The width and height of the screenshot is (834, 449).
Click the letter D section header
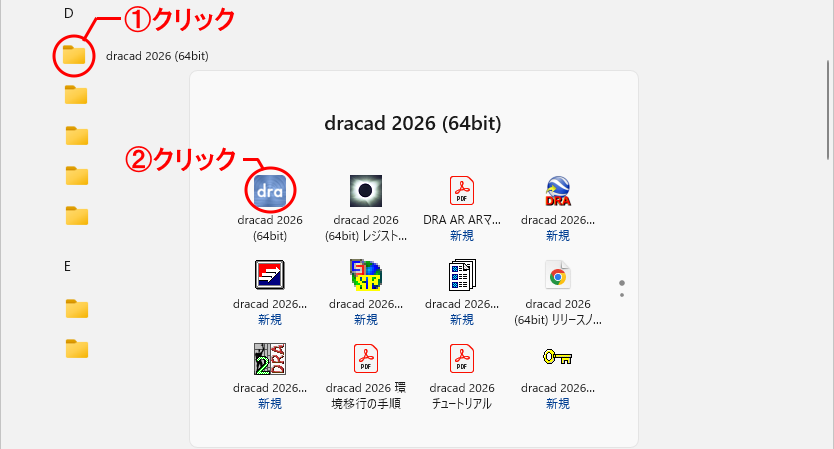pyautogui.click(x=69, y=13)
